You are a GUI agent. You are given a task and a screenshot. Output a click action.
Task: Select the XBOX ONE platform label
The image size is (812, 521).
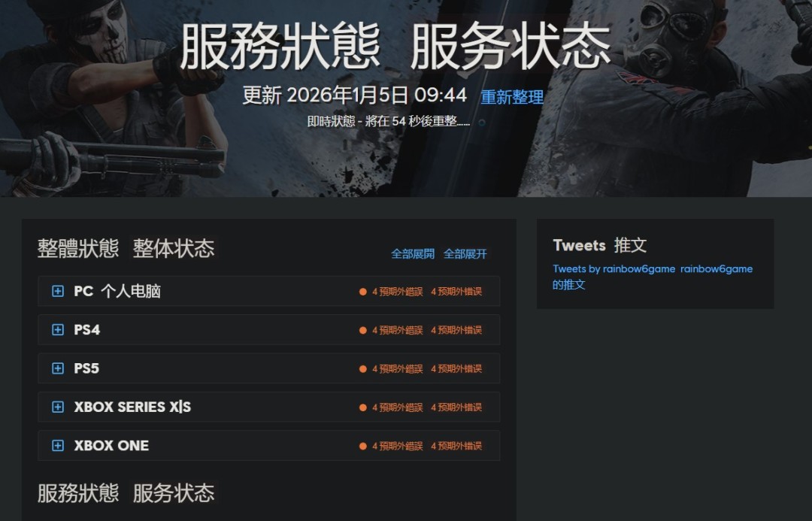tap(111, 445)
